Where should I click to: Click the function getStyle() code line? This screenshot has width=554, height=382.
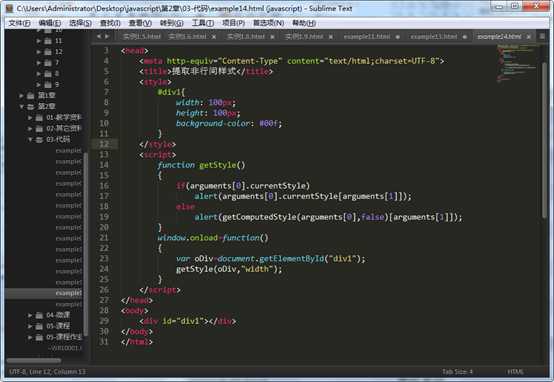[x=201, y=165]
